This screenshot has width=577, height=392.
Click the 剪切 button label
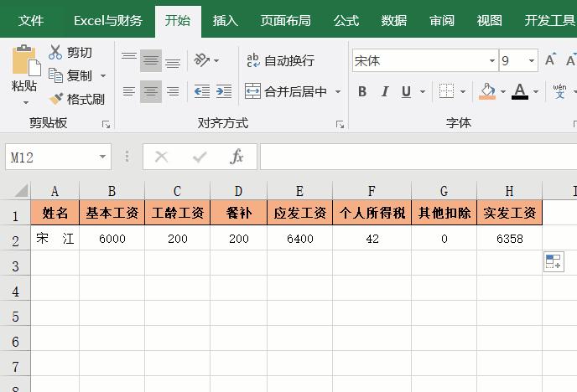click(x=80, y=53)
